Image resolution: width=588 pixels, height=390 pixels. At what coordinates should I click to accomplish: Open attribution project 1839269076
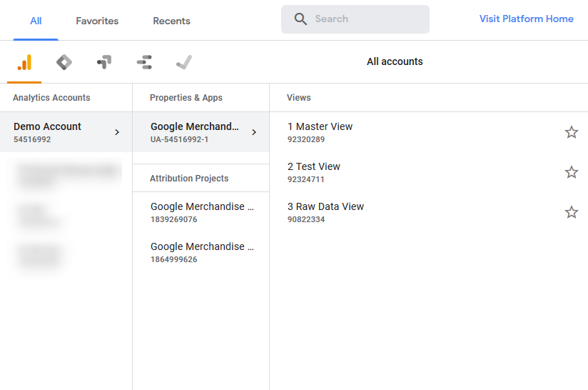[x=201, y=212]
